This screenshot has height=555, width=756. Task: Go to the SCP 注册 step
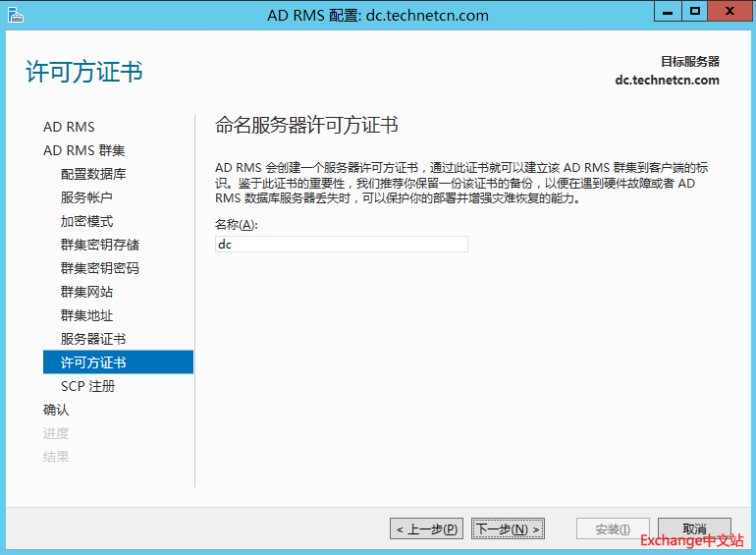(87, 386)
